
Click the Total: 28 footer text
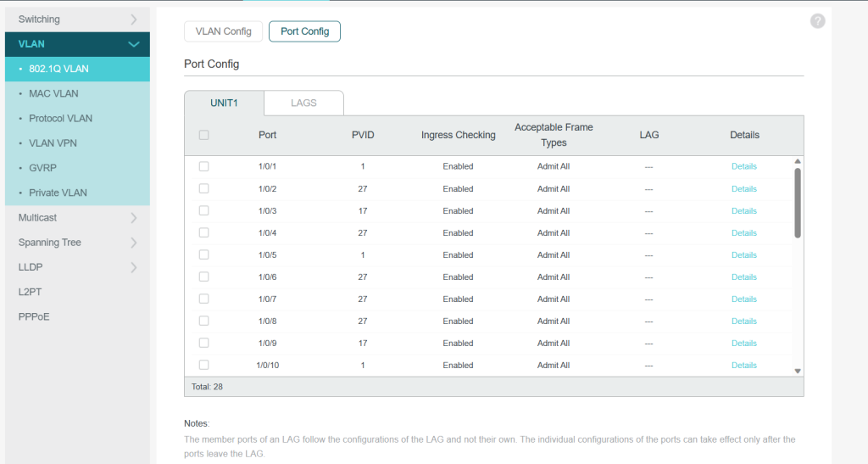point(207,387)
